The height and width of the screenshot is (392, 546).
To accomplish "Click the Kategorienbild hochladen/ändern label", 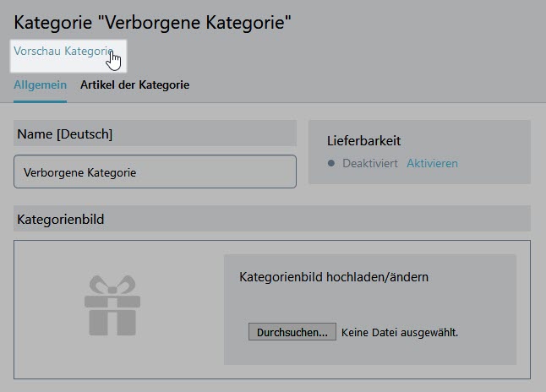I will tap(334, 277).
